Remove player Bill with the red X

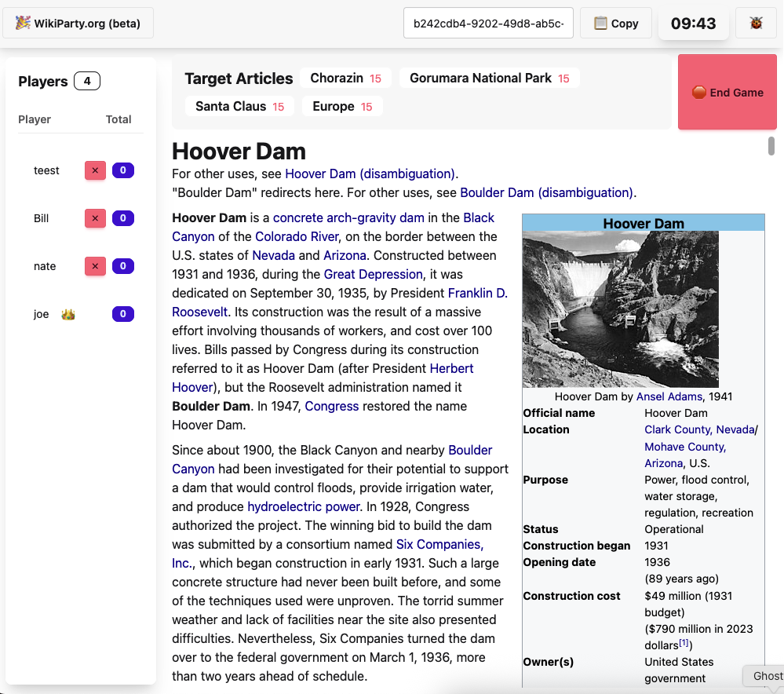[x=95, y=218]
